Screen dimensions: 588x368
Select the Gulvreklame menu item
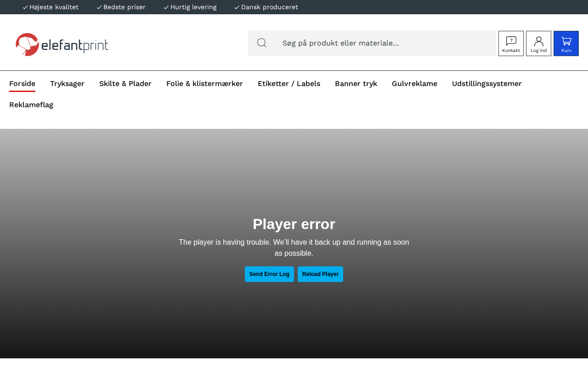414,84
